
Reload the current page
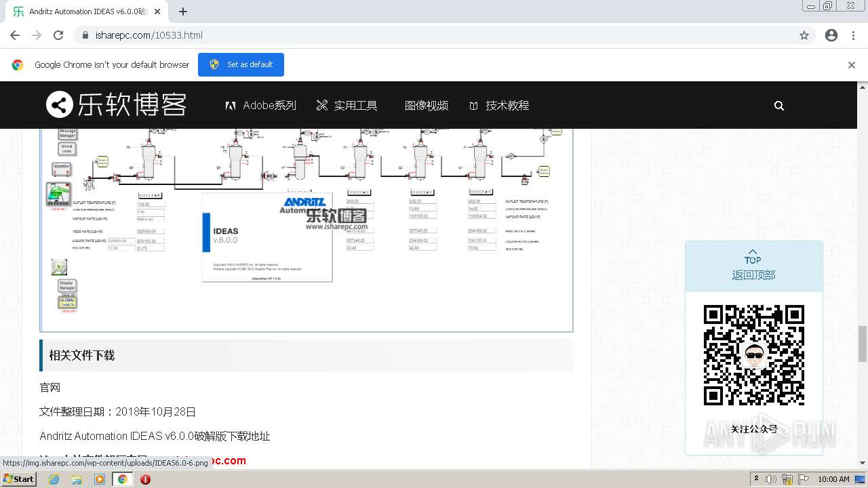pos(58,35)
